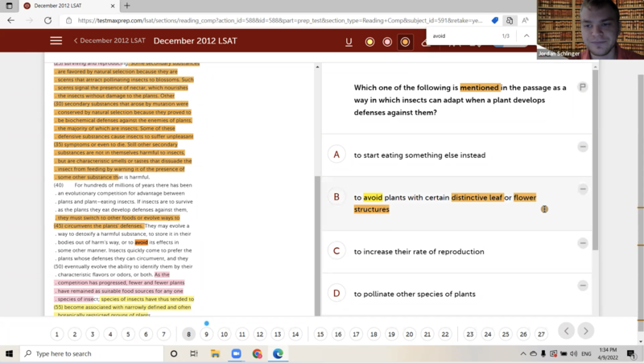
Task: Cross out answer A using minus button
Action: (583, 146)
